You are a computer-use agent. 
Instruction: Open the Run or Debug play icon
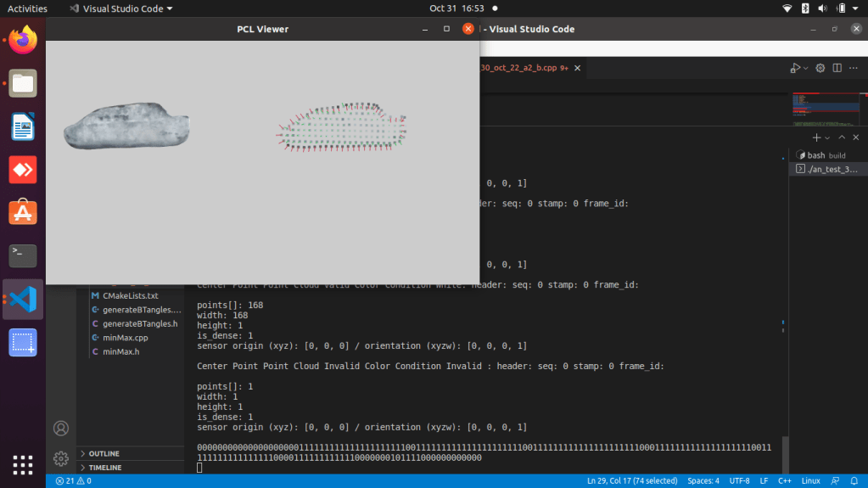pyautogui.click(x=794, y=68)
